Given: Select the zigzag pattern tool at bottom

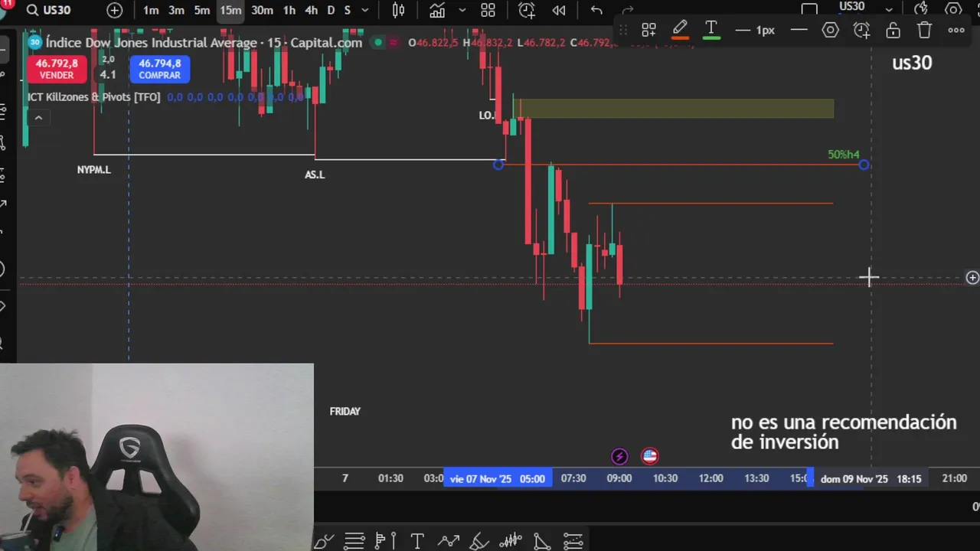Looking at the screenshot, I should [x=449, y=541].
